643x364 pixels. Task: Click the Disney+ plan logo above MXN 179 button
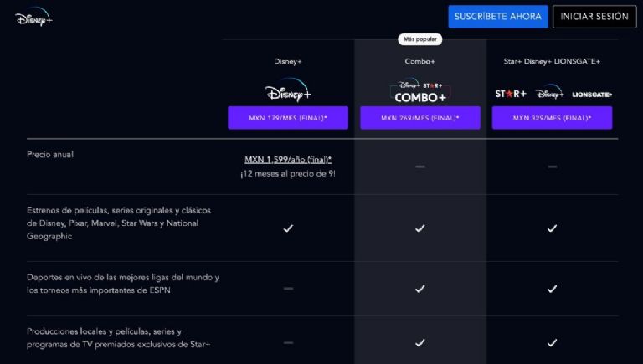[288, 90]
